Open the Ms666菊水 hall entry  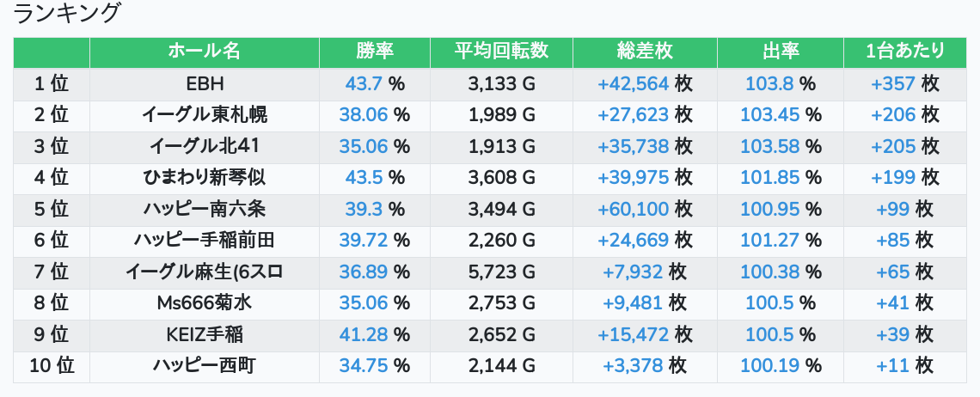(x=204, y=303)
